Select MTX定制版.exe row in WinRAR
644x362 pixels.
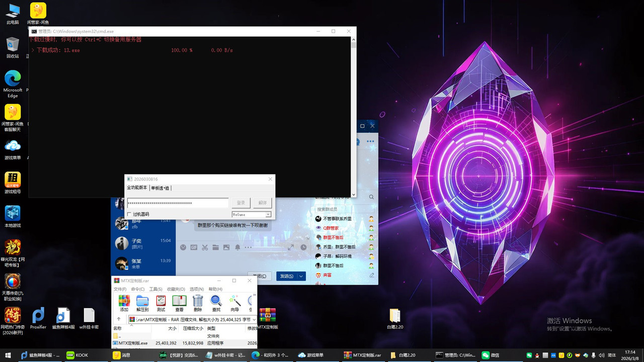184,343
